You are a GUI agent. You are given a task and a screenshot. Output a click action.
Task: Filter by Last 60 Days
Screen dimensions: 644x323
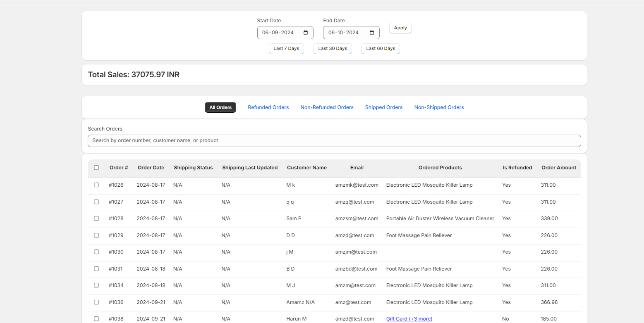381,49
